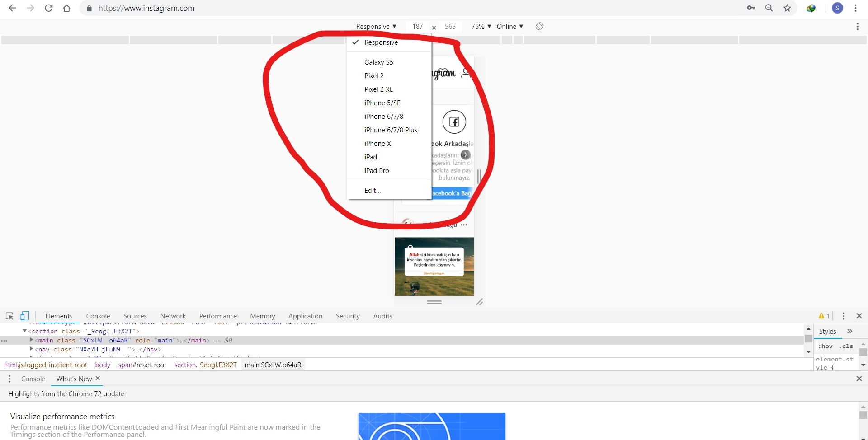Switch to the Network tab
The width and height of the screenshot is (868, 440).
point(173,316)
